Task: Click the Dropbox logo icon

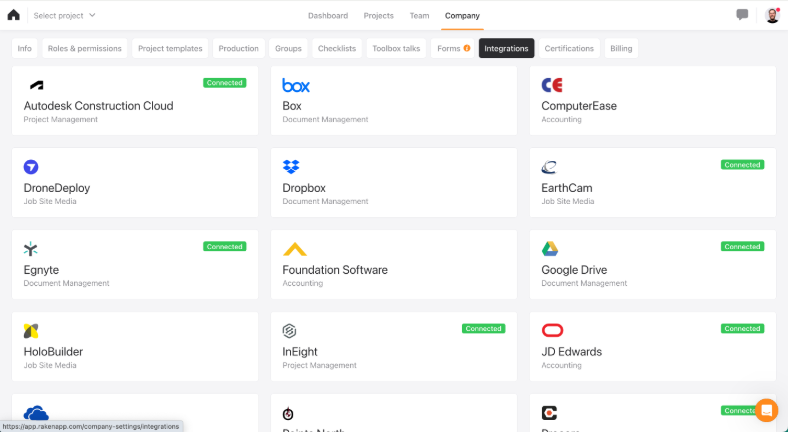Action: [291, 167]
